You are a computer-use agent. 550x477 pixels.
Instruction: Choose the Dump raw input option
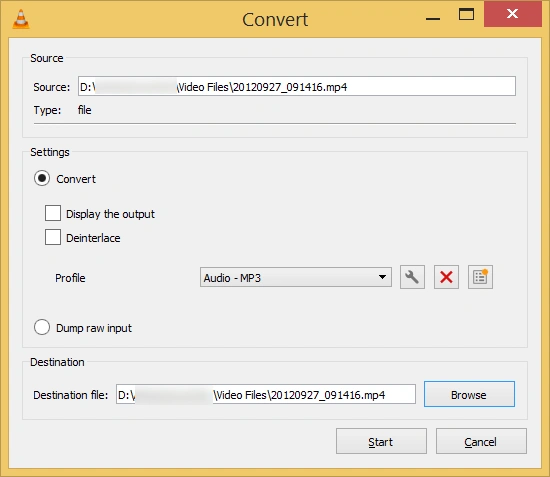point(42,327)
